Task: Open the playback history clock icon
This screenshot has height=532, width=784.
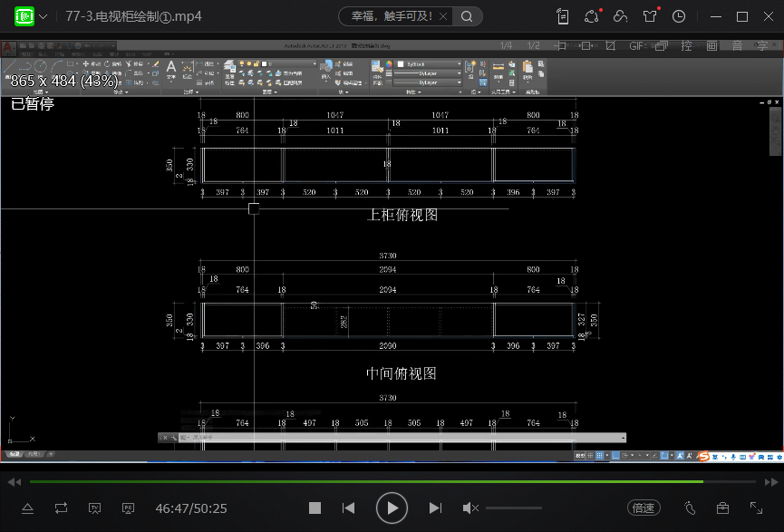Action: pyautogui.click(x=679, y=16)
